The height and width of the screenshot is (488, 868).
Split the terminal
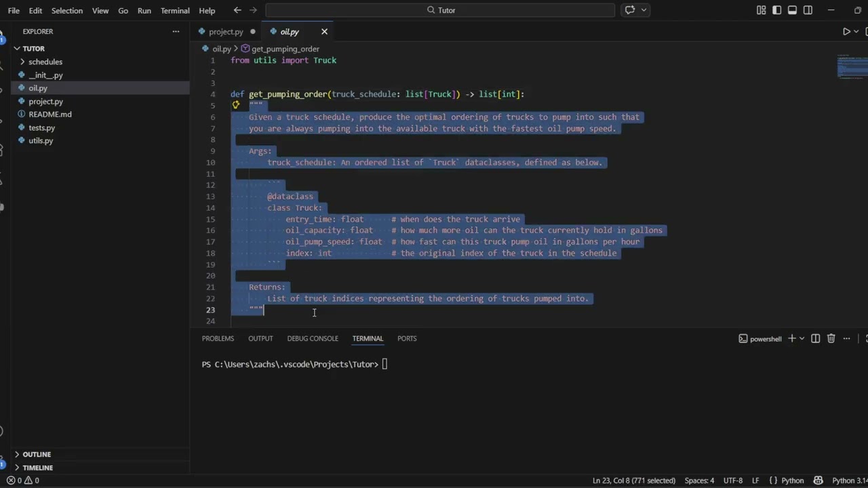click(x=815, y=338)
